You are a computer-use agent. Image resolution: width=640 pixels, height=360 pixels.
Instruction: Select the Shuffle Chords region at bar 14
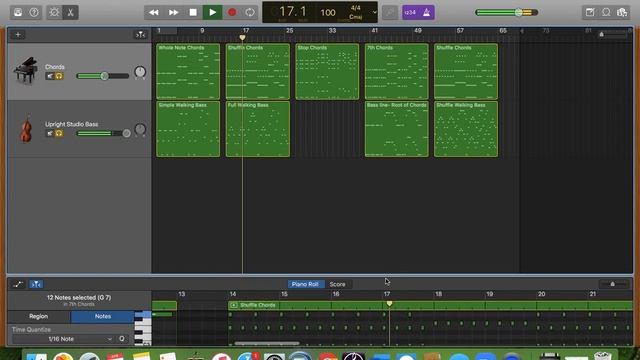(x=258, y=71)
